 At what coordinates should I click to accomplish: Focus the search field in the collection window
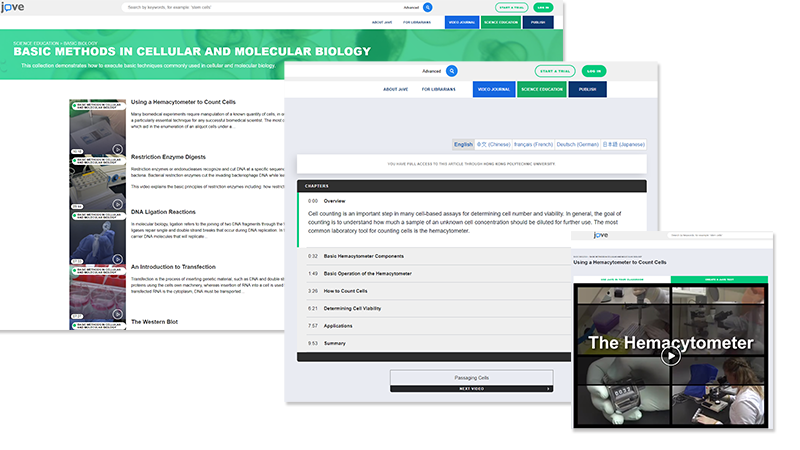point(263,7)
